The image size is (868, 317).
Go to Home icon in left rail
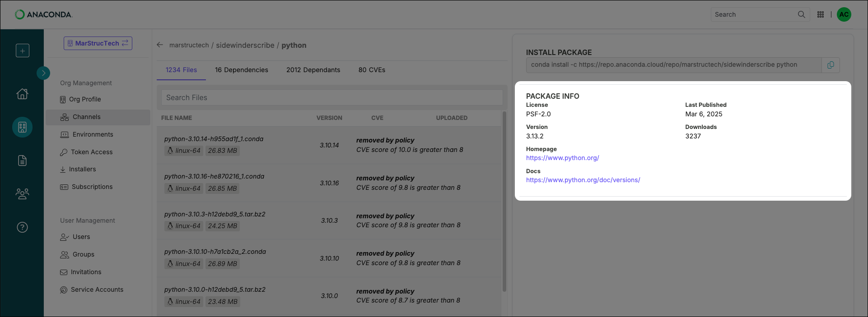(23, 93)
